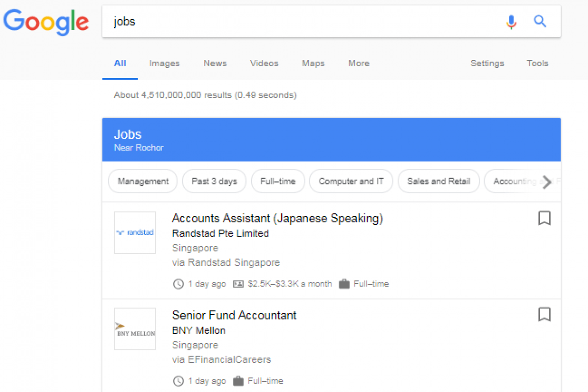
Task: Toggle the Past 3 days filter
Action: (214, 181)
